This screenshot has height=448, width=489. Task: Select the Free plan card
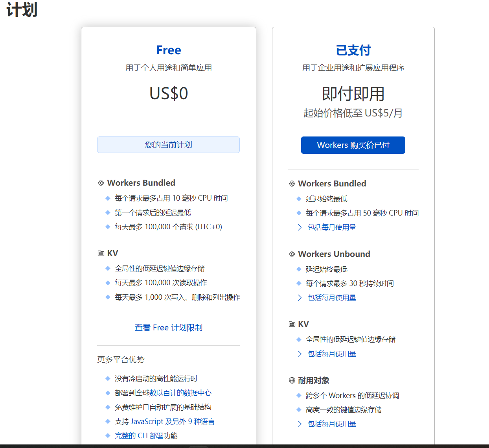pyautogui.click(x=168, y=50)
